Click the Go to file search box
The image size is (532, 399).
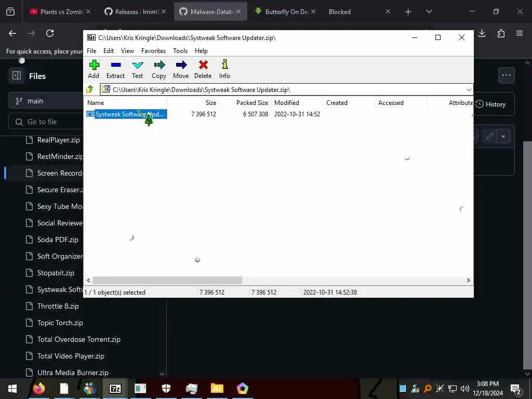(x=46, y=122)
